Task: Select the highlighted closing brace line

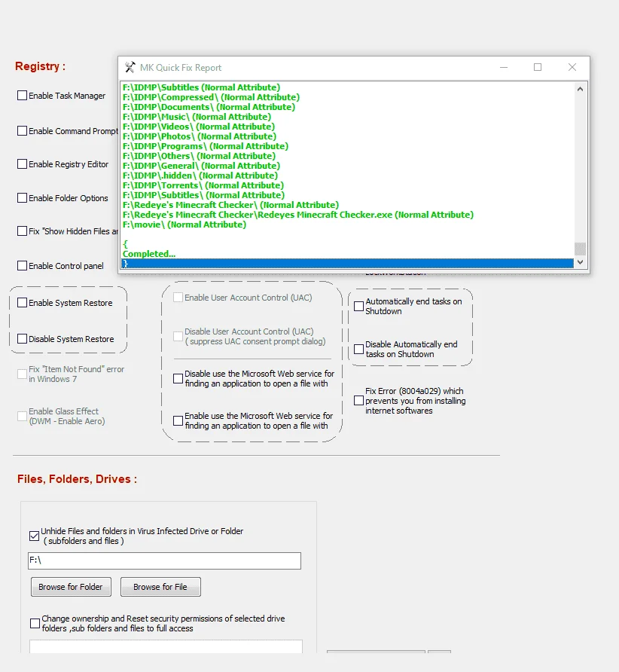Action: (347, 264)
